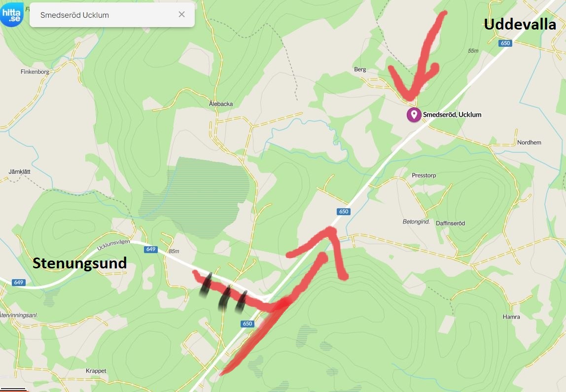566x392 pixels.
Task: Select the Krappet place label
Action: (x=96, y=371)
